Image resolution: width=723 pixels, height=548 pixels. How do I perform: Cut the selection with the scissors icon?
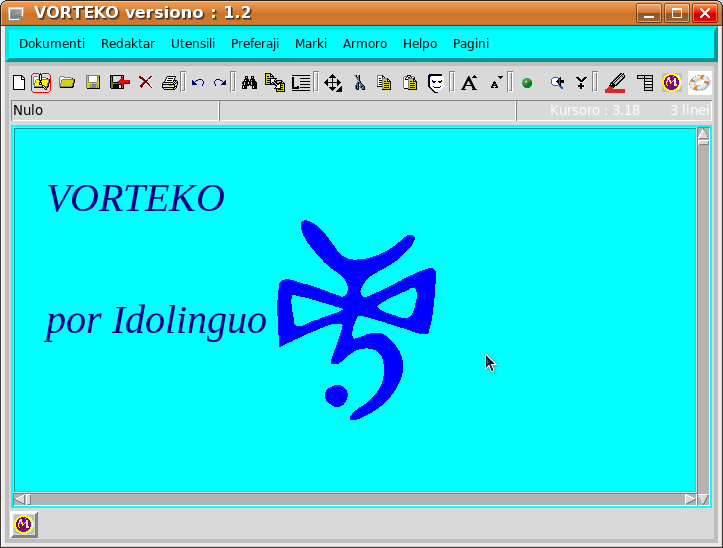[359, 83]
